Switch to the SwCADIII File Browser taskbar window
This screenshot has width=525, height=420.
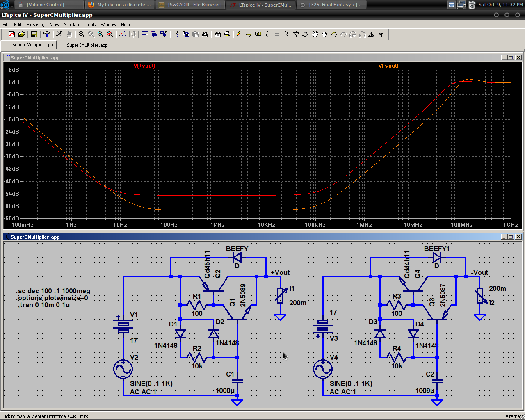[x=191, y=5]
